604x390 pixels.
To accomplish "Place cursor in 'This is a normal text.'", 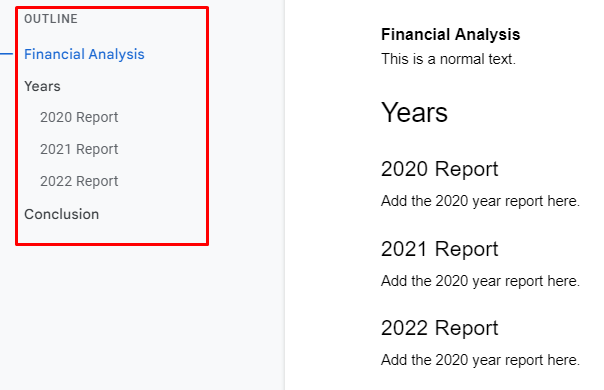I will (448, 59).
